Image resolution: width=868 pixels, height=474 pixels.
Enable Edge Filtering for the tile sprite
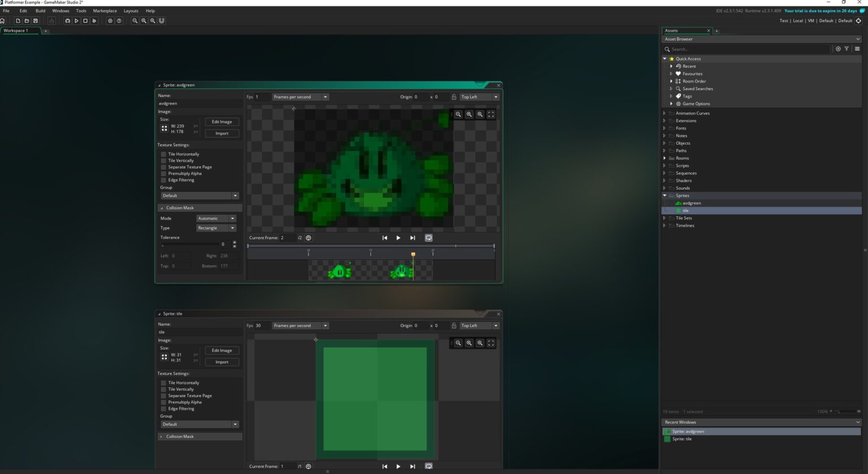point(163,408)
